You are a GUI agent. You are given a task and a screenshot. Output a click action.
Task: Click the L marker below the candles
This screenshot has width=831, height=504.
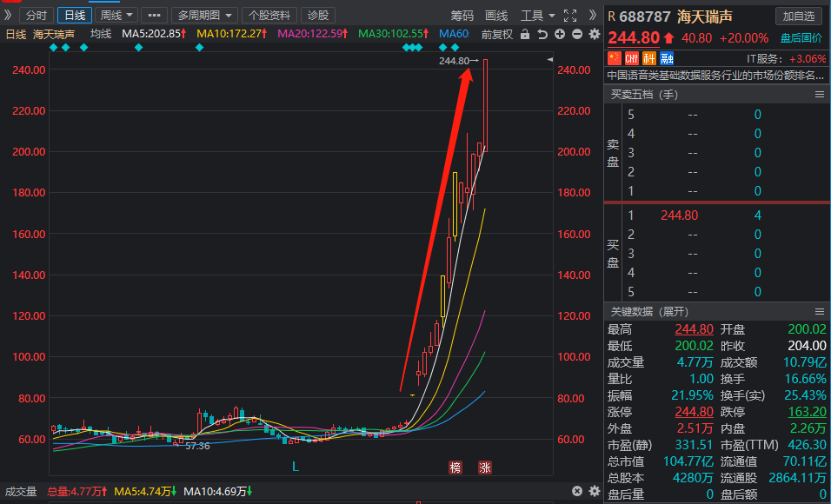click(x=296, y=467)
